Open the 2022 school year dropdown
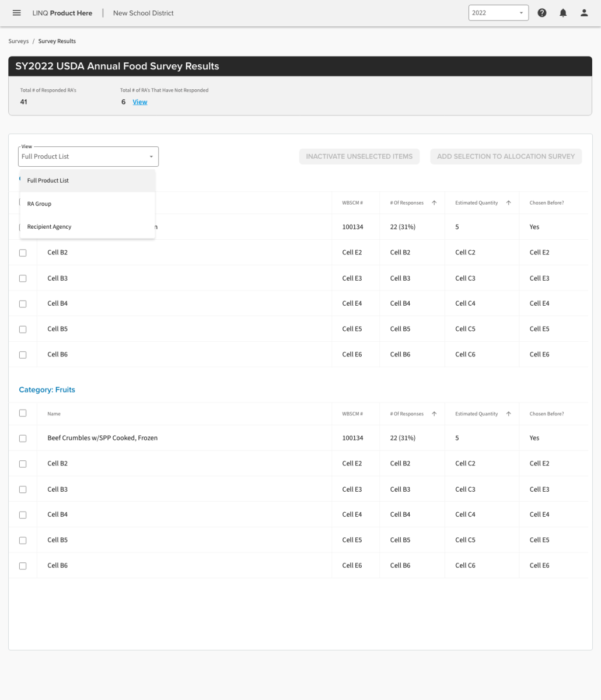Image resolution: width=601 pixels, height=700 pixels. (x=498, y=13)
